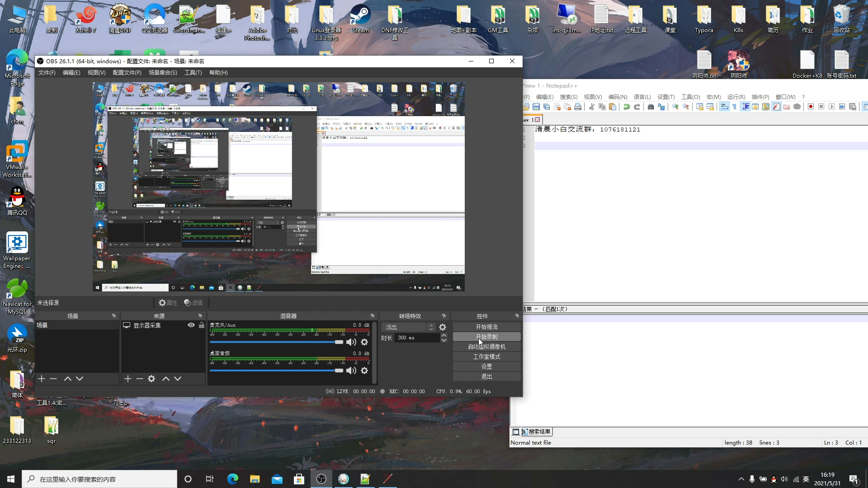
Task: Increase 时长 duration with up stepper
Action: click(x=444, y=335)
